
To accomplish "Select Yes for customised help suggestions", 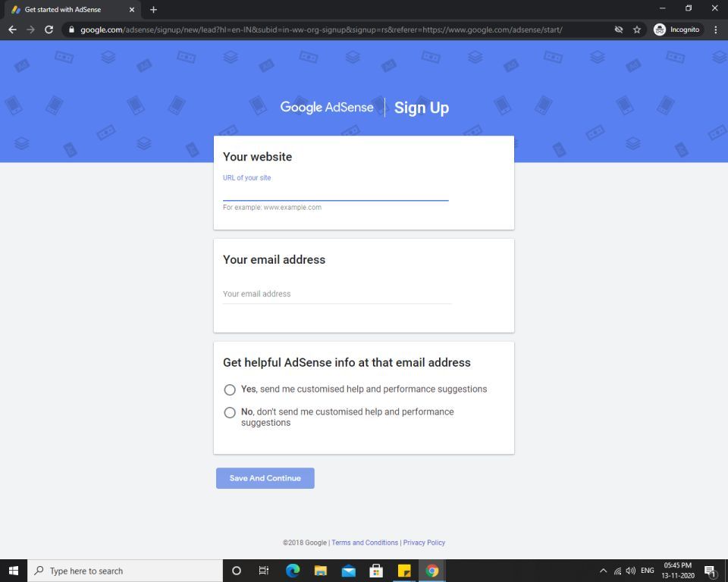I will 230,390.
